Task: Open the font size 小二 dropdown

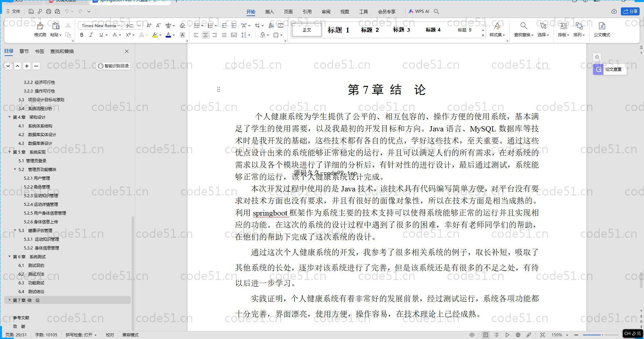Action: [139, 25]
